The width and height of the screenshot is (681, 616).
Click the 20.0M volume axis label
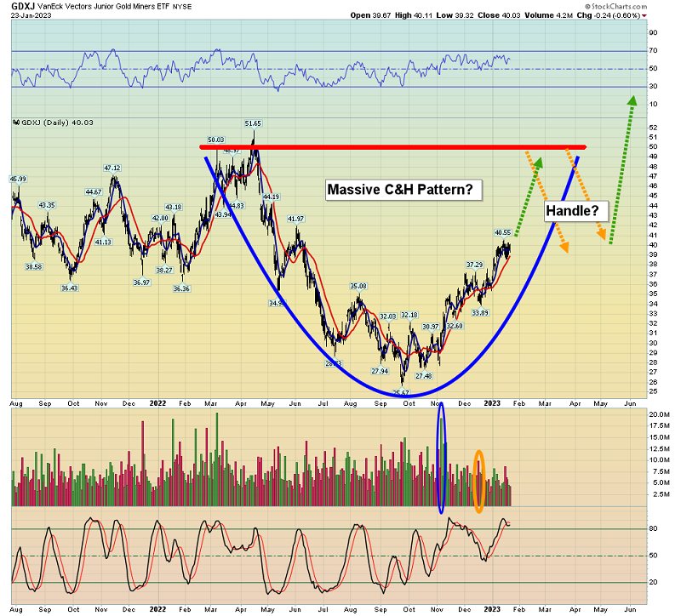click(x=660, y=414)
